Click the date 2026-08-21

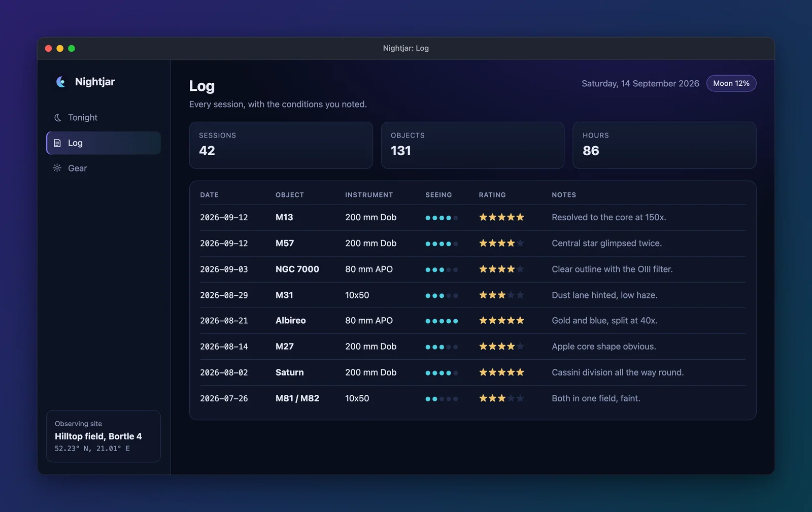point(224,321)
